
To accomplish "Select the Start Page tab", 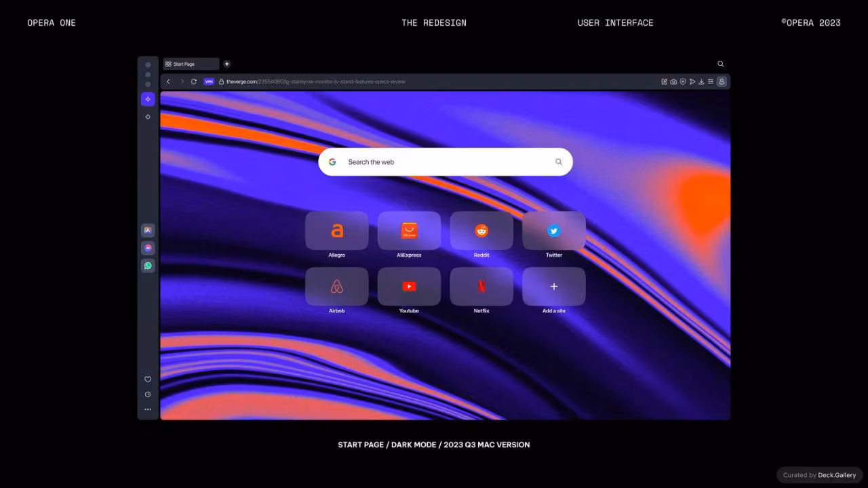I will pyautogui.click(x=191, y=64).
